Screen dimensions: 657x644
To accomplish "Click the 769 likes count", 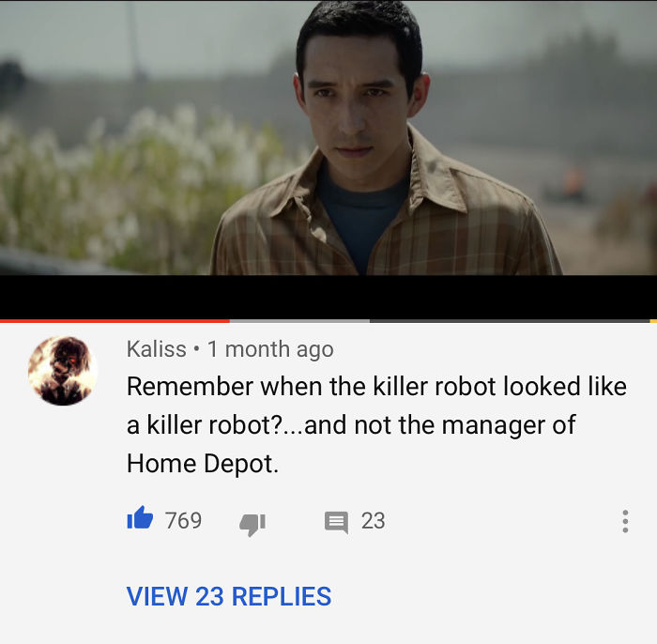I will (183, 520).
